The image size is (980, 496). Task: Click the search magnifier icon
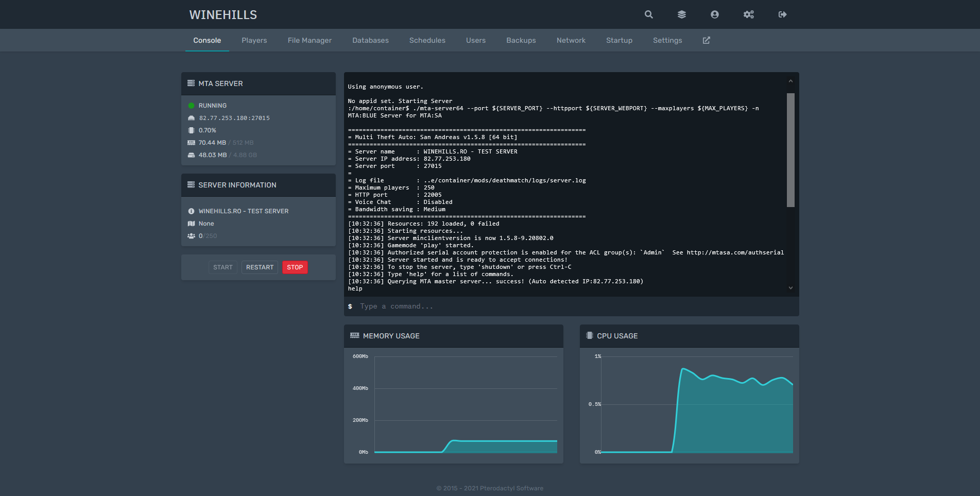click(648, 14)
